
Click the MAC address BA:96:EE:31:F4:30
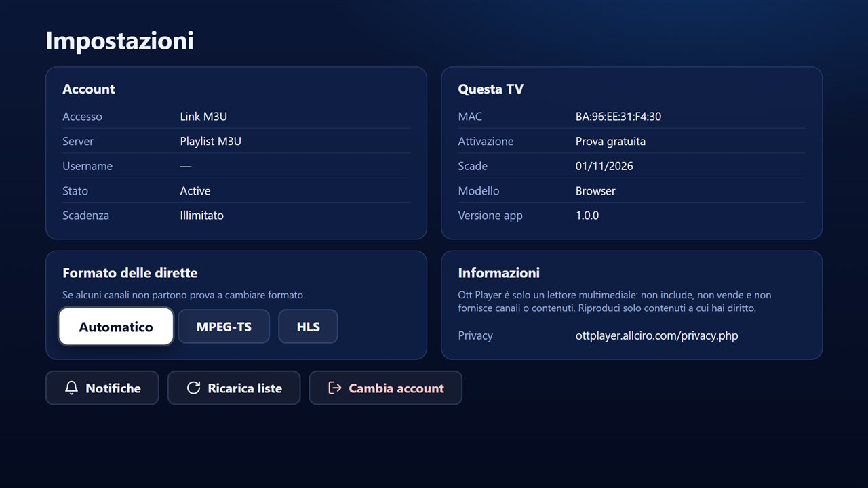click(618, 117)
